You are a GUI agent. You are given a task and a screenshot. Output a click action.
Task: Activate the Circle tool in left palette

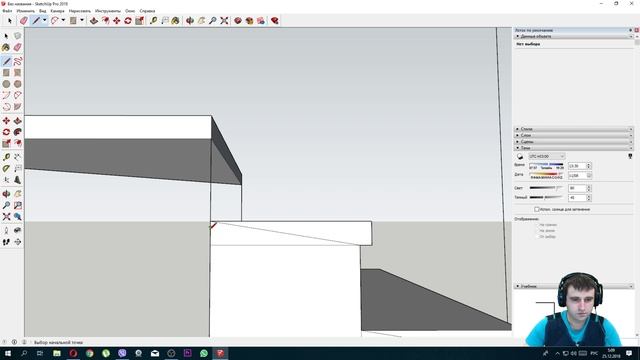(x=6, y=84)
